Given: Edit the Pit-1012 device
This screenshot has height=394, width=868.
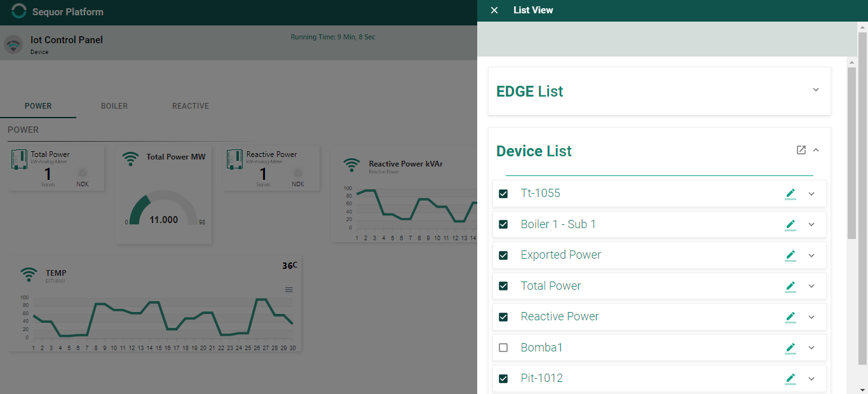Looking at the screenshot, I should [790, 378].
